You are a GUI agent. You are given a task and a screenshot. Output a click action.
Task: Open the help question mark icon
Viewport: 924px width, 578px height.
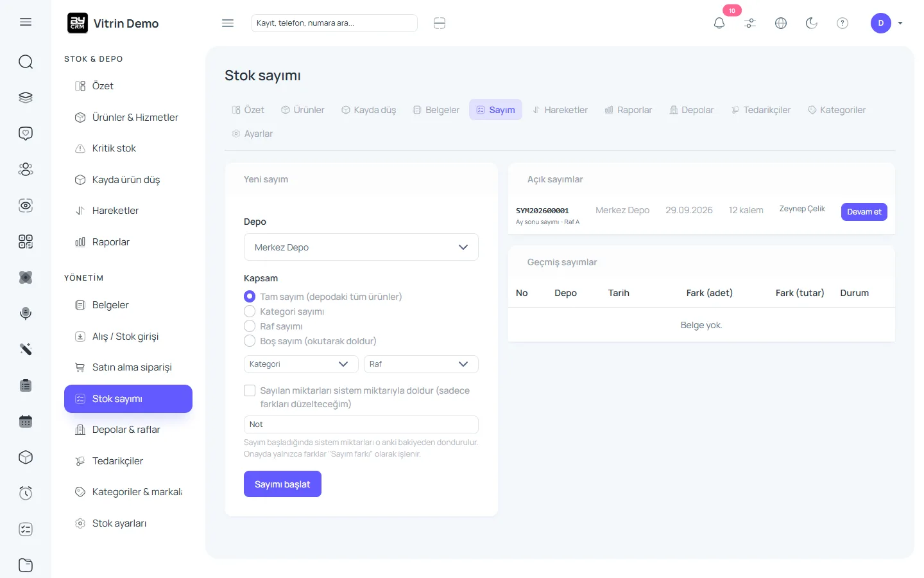[x=843, y=23]
